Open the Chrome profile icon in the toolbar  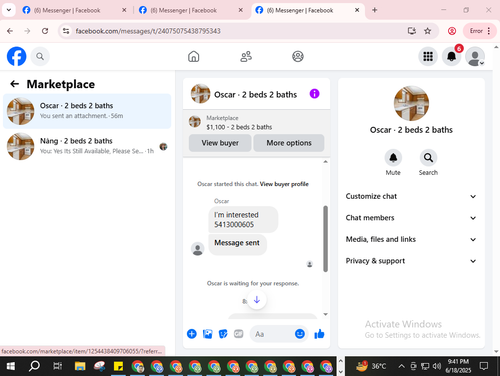click(x=452, y=31)
